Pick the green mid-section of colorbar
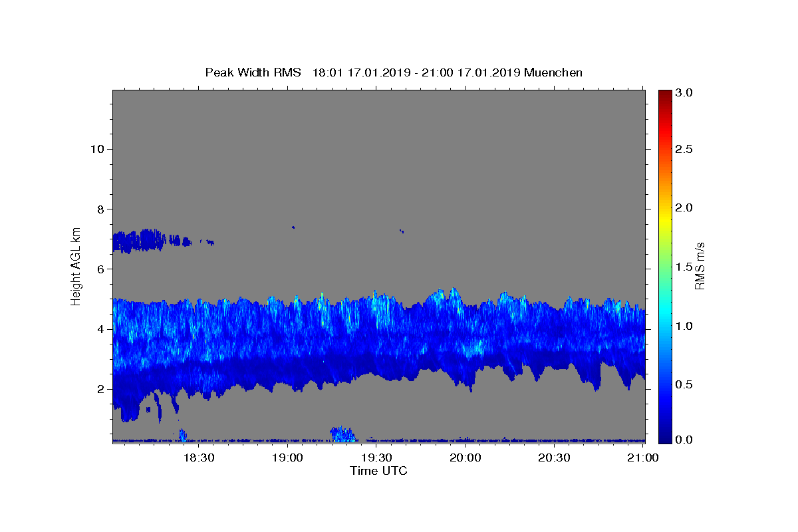Screen dimensions: 798x532 (x=665, y=266)
